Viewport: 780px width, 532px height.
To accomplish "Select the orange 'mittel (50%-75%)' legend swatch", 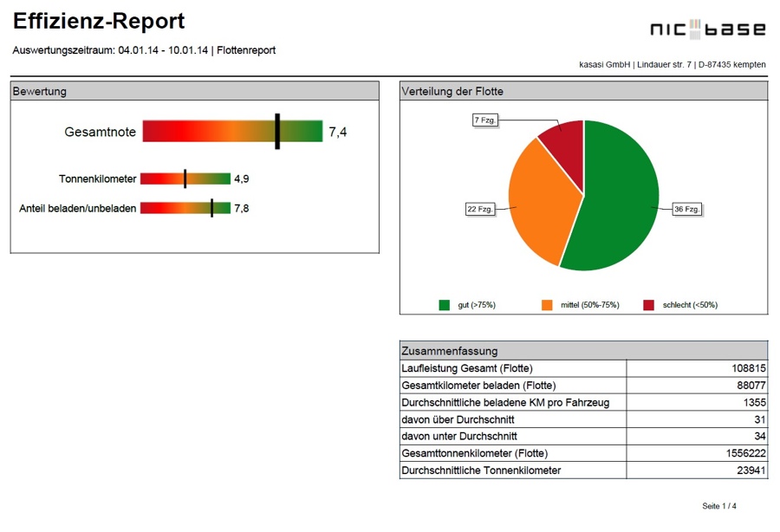I will point(547,305).
